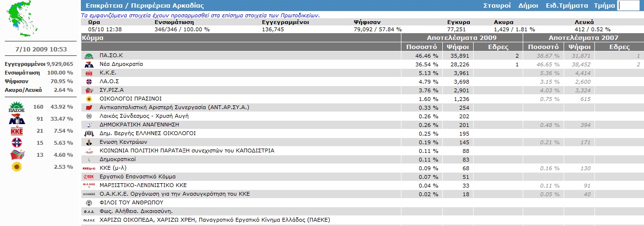The height and width of the screenshot is (226, 644).
Task: Click the Λαϊκός Σύνδεσμος - Χρυσή Αυγή row
Action: tap(144, 116)
